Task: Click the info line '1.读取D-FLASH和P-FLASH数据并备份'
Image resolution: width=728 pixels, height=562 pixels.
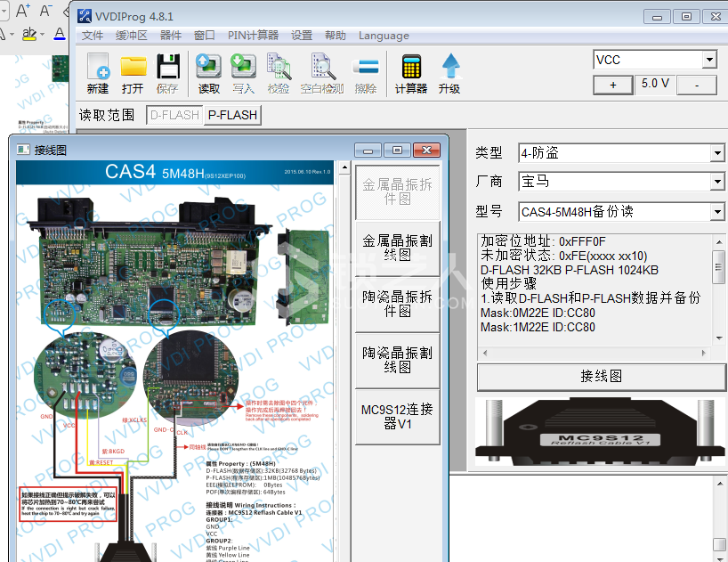Action: pyautogui.click(x=591, y=298)
